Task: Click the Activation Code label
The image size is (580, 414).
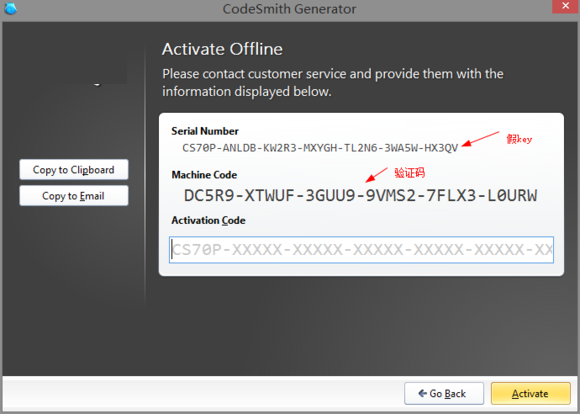Action: click(x=208, y=220)
